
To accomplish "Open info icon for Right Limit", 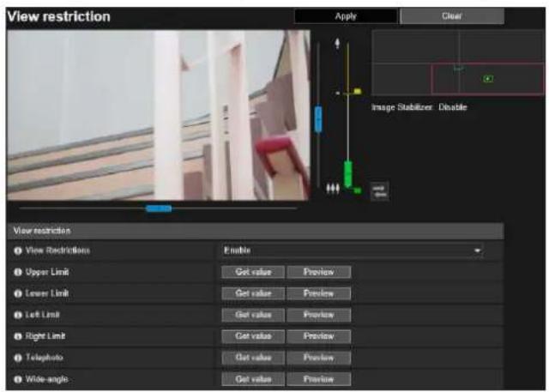I will pos(18,336).
